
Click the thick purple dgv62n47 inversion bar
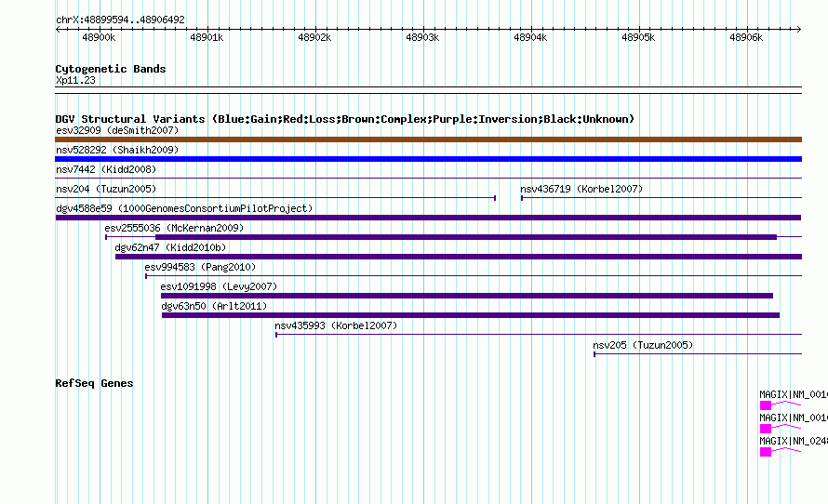click(459, 257)
